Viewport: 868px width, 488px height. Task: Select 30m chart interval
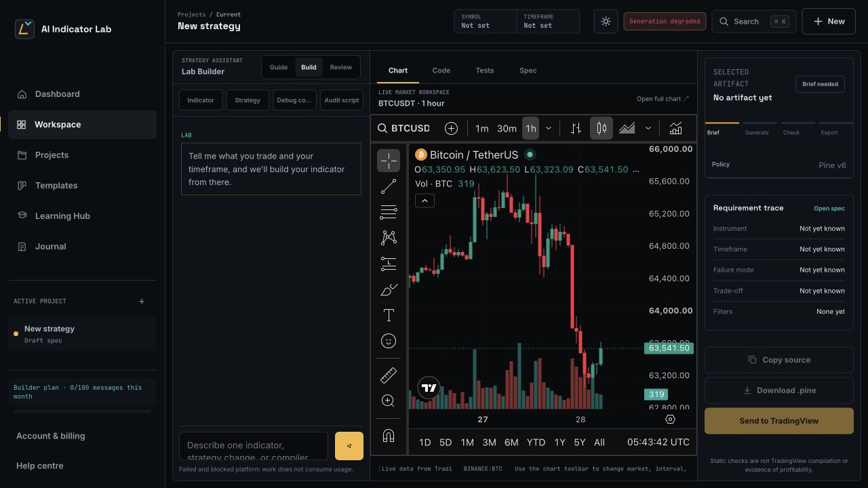(x=507, y=128)
